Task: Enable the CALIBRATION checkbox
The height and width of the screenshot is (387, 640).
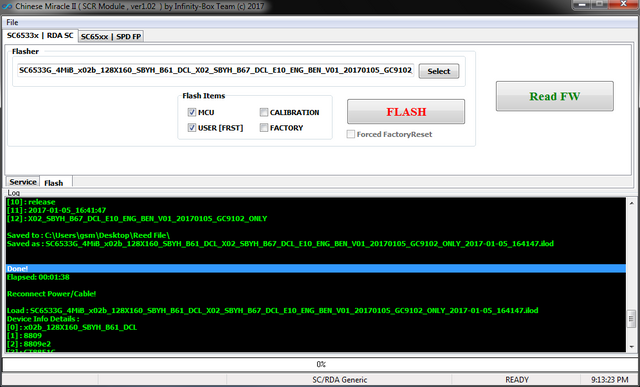Action: (x=264, y=112)
